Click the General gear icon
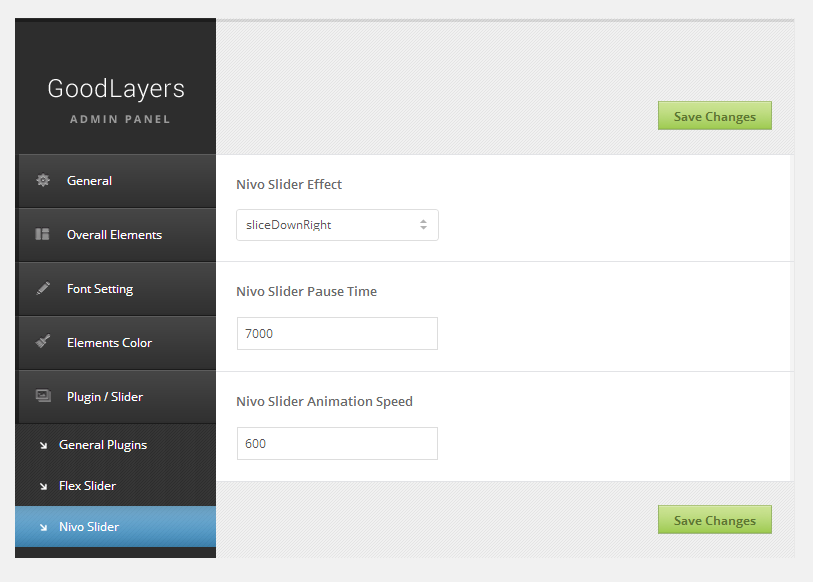 (43, 181)
